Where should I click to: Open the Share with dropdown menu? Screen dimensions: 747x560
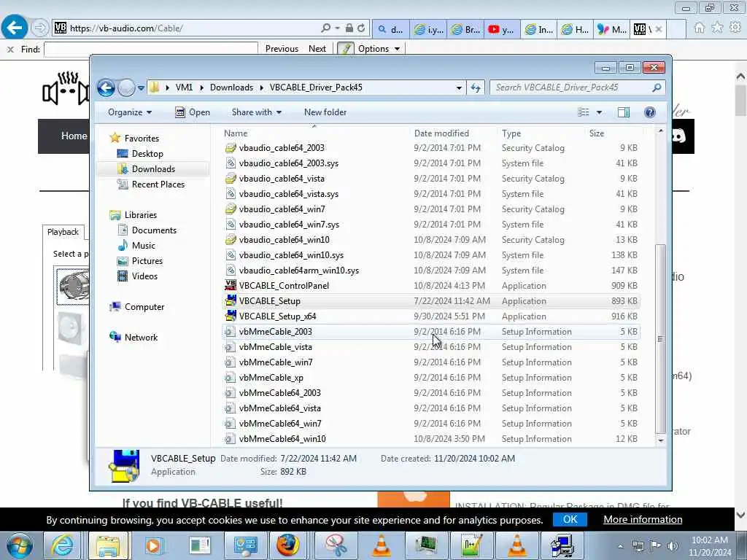[x=256, y=112]
